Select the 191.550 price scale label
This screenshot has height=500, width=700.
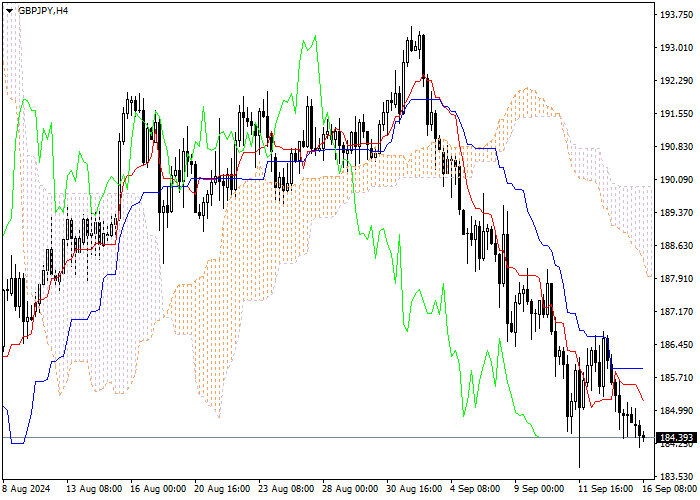pyautogui.click(x=676, y=114)
